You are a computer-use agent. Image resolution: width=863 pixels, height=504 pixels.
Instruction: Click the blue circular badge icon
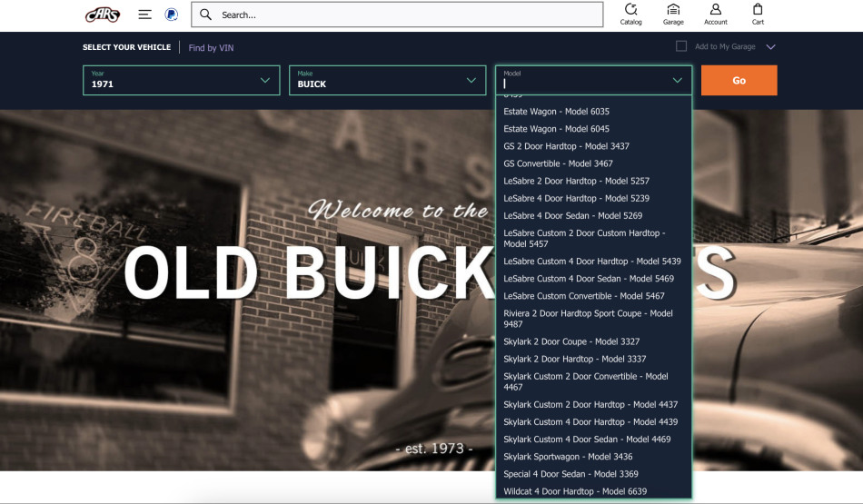click(171, 15)
